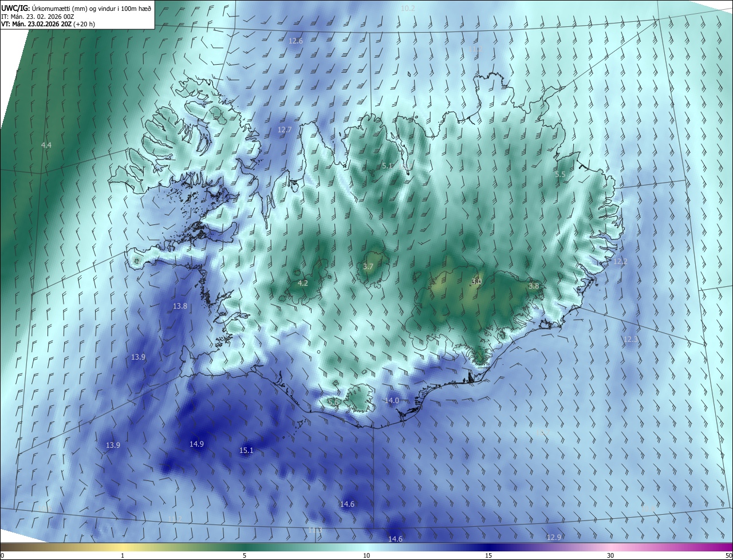The height and width of the screenshot is (560, 733).
Task: Select the 3.7 value on Hofsjökull glacier
Action: (368, 266)
